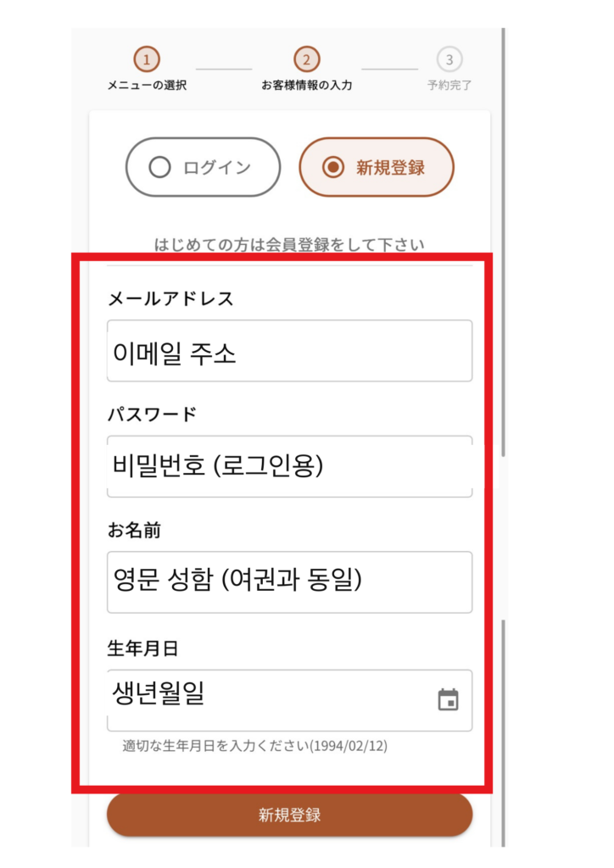
Task: Open the calendar icon in birthdate field
Action: click(448, 699)
